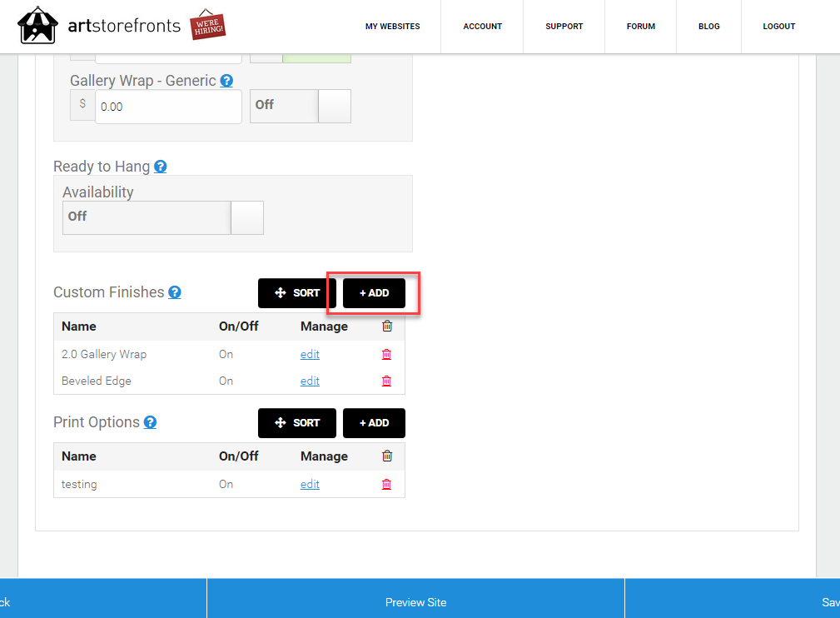Edit the Beveled Edge finish
Viewport: 840px width, 618px height.
pyautogui.click(x=310, y=381)
